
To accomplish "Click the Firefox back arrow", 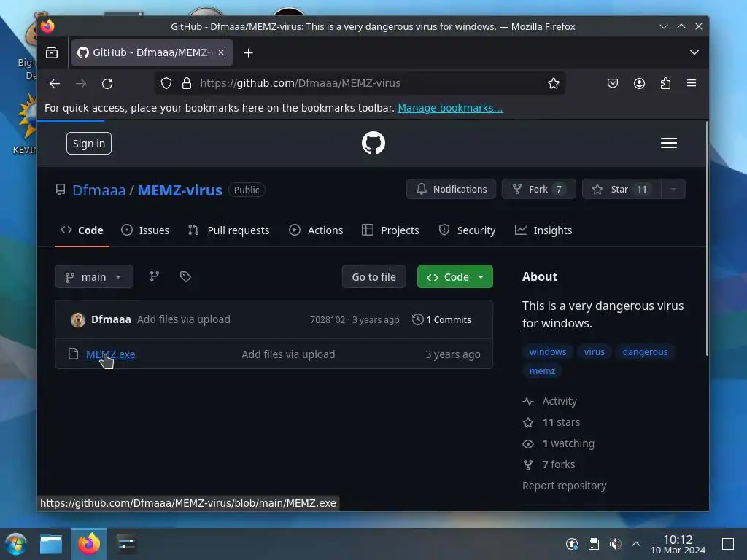I will click(54, 83).
